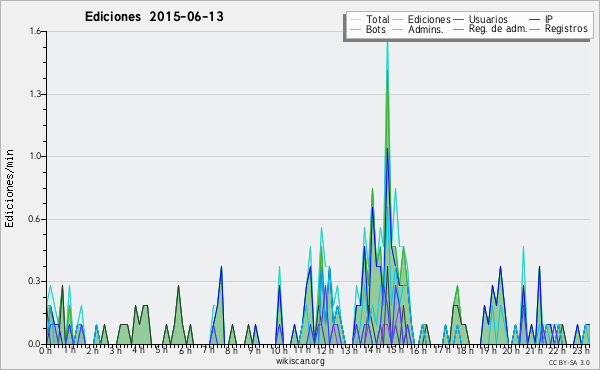Click the 14 h x-axis label

click(372, 350)
